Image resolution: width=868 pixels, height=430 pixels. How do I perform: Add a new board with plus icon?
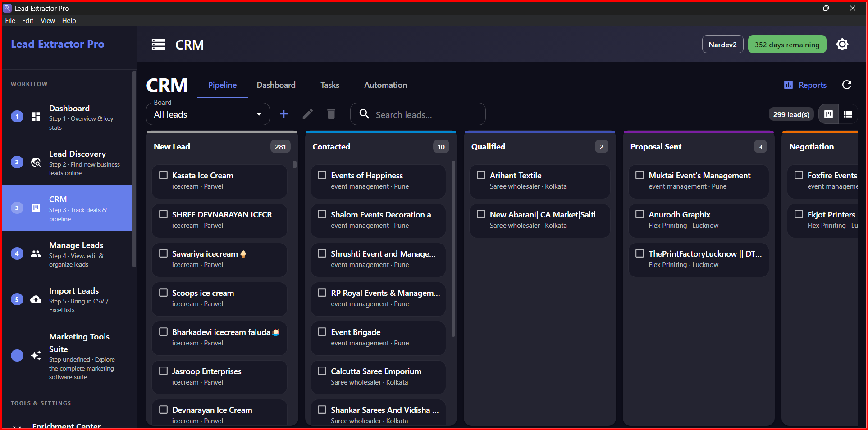pyautogui.click(x=284, y=114)
